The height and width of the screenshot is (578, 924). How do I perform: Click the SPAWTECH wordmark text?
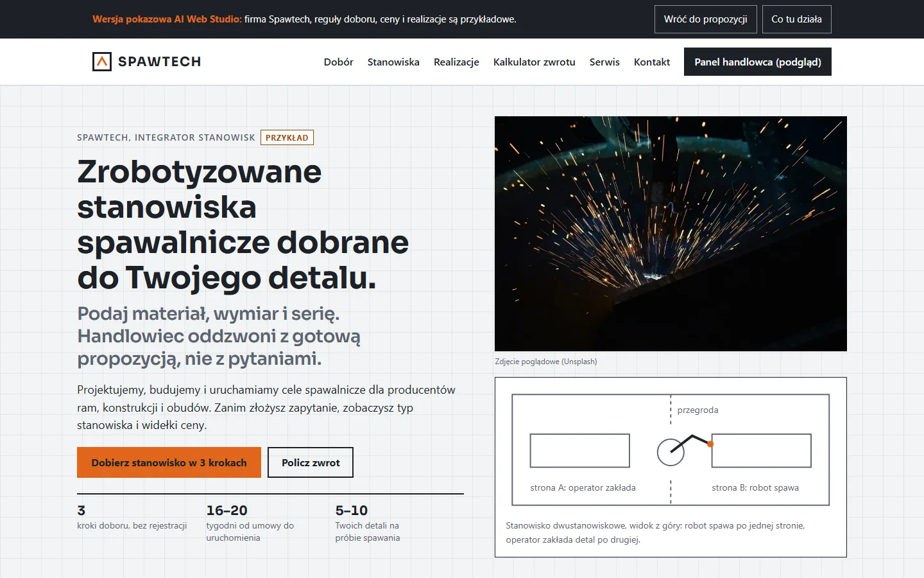(160, 62)
